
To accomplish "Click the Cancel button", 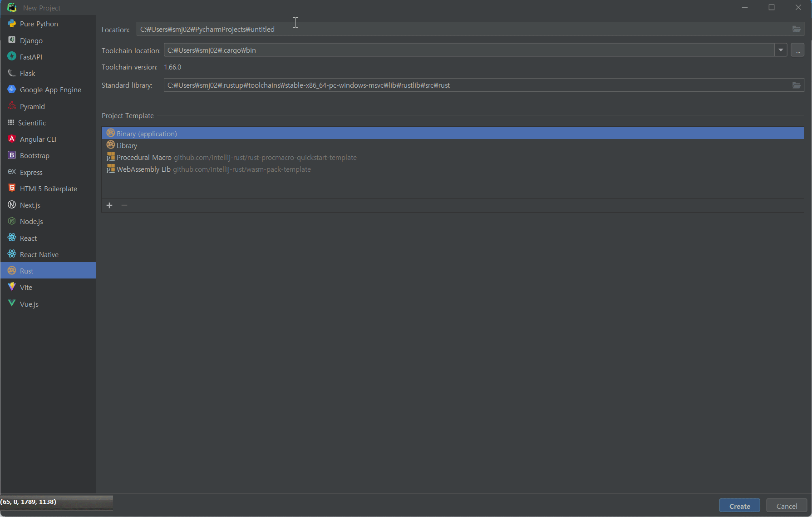I will point(787,506).
